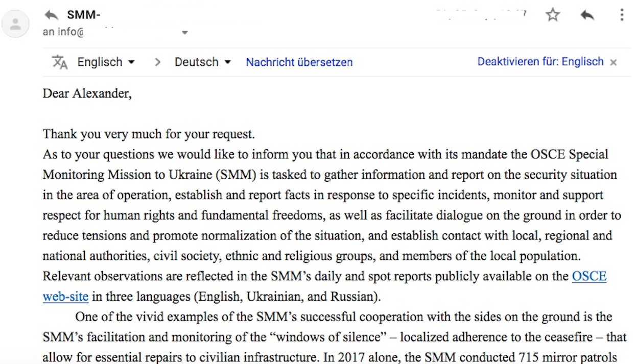The image size is (636, 364).
Task: Open the web-site hyperlink text
Action: click(x=65, y=297)
